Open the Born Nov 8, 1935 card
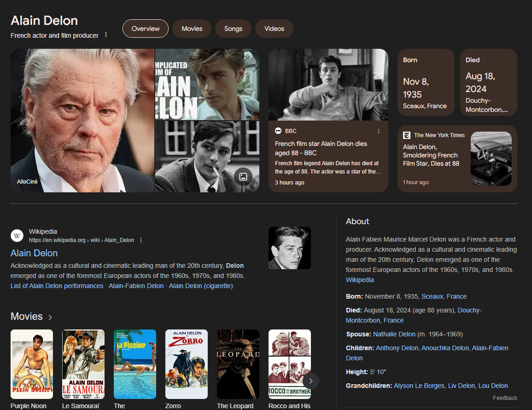Image resolution: width=532 pixels, height=410 pixels. click(426, 82)
